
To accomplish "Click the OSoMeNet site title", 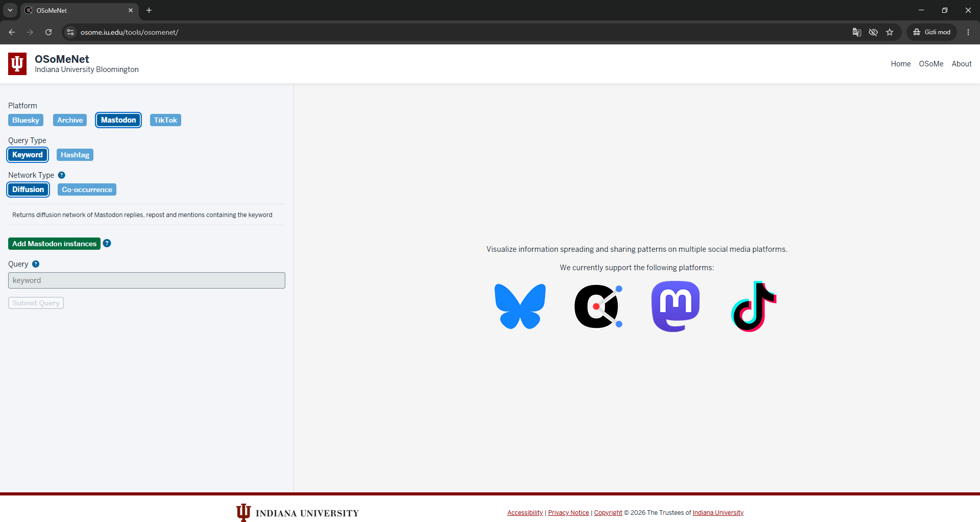I will pos(62,59).
